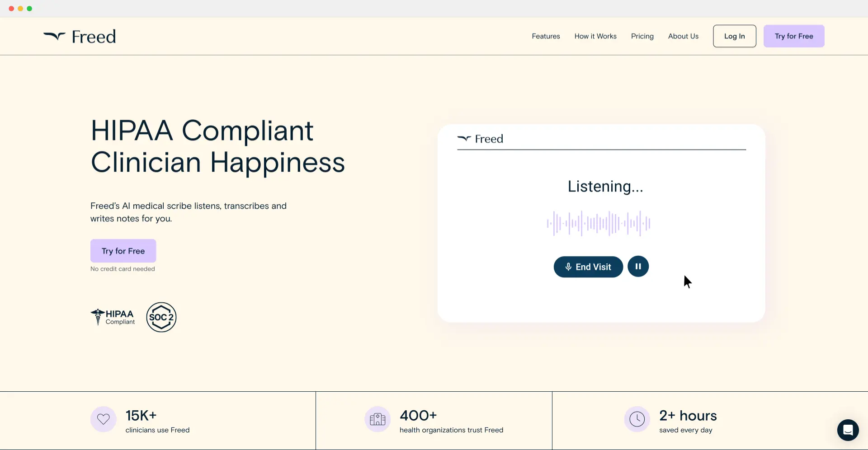The height and width of the screenshot is (450, 868).
Task: Click the clock icon beside 2+ hours
Action: (637, 419)
